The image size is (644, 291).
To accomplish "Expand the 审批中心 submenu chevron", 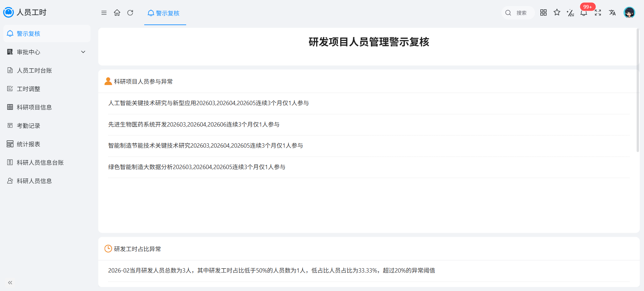I will tap(83, 52).
